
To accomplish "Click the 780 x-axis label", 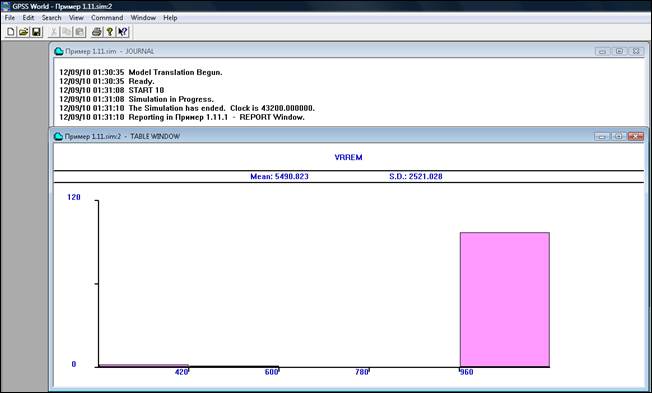I will pyautogui.click(x=362, y=372).
